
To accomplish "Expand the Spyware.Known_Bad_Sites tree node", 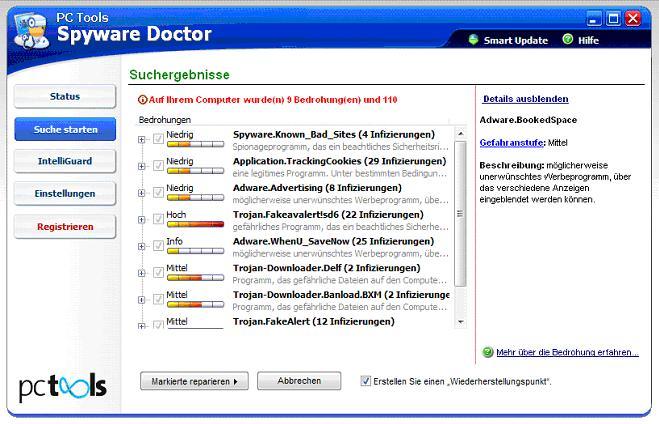I will pos(142,140).
